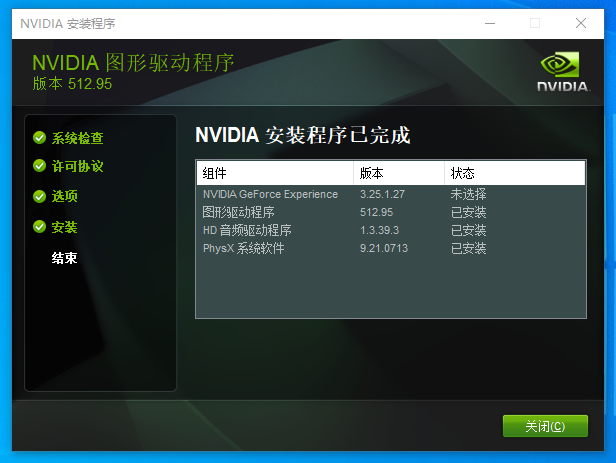Image resolution: width=616 pixels, height=463 pixels.
Task: Select the 系统检查 step
Action: point(77,138)
